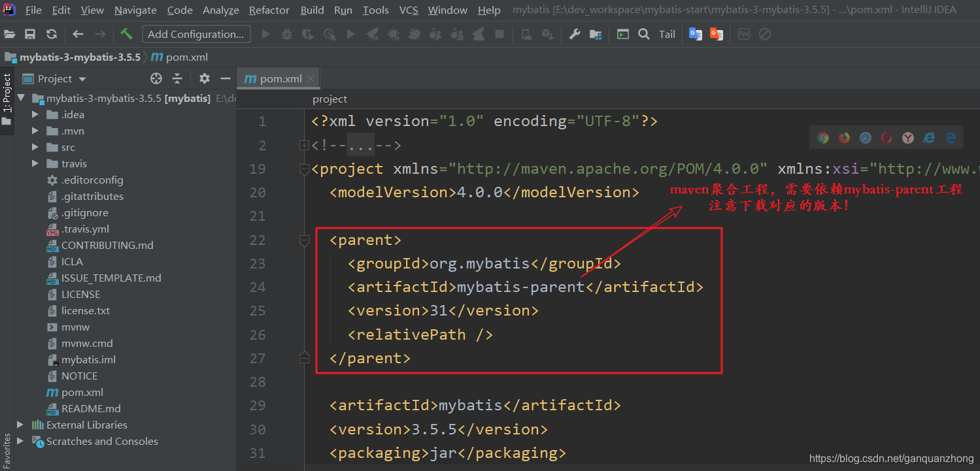Click the Collapse All icon in Project panel

pyautogui.click(x=177, y=78)
